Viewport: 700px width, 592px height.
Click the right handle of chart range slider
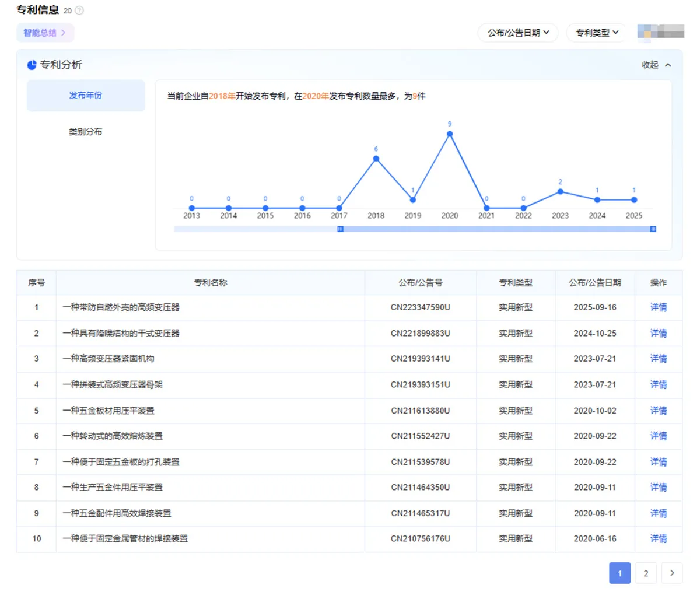[x=653, y=229]
